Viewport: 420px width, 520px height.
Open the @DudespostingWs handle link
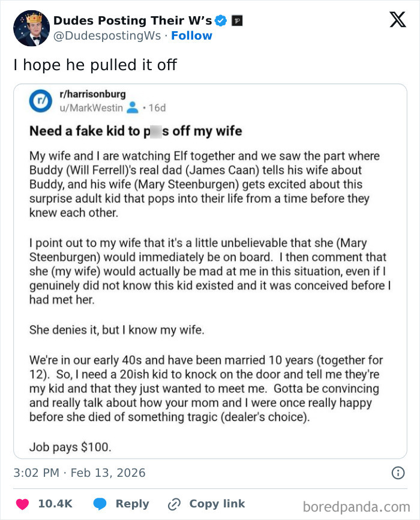coord(107,35)
